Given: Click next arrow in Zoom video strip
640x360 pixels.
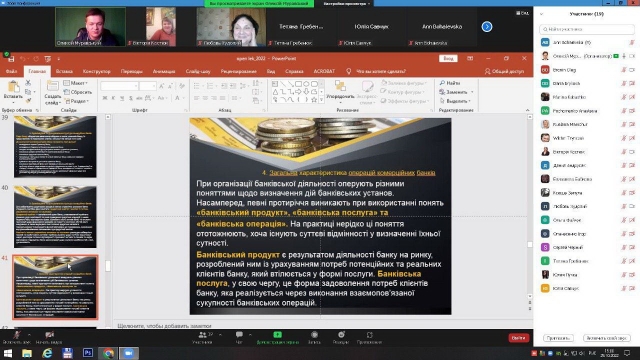Looking at the screenshot, I should tap(487, 27).
